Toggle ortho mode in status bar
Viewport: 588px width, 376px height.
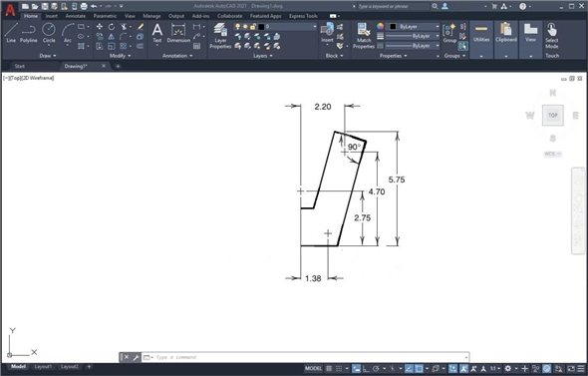(366, 368)
